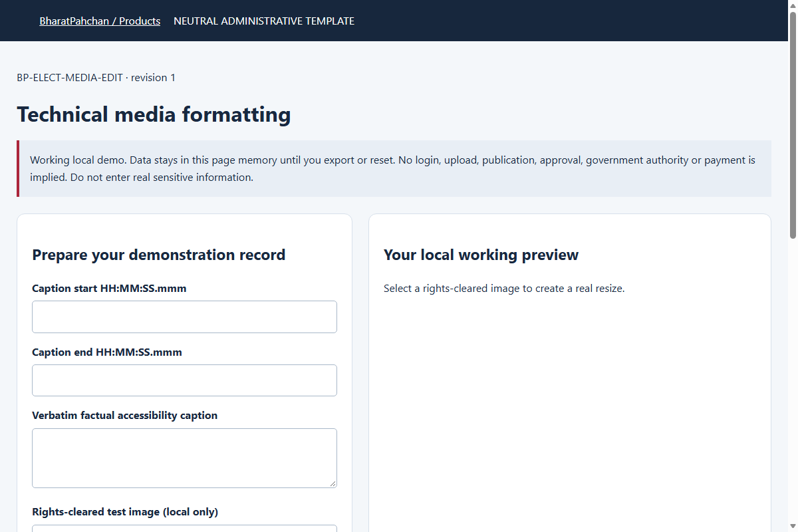Click the Working local demo notice banner

point(394,169)
